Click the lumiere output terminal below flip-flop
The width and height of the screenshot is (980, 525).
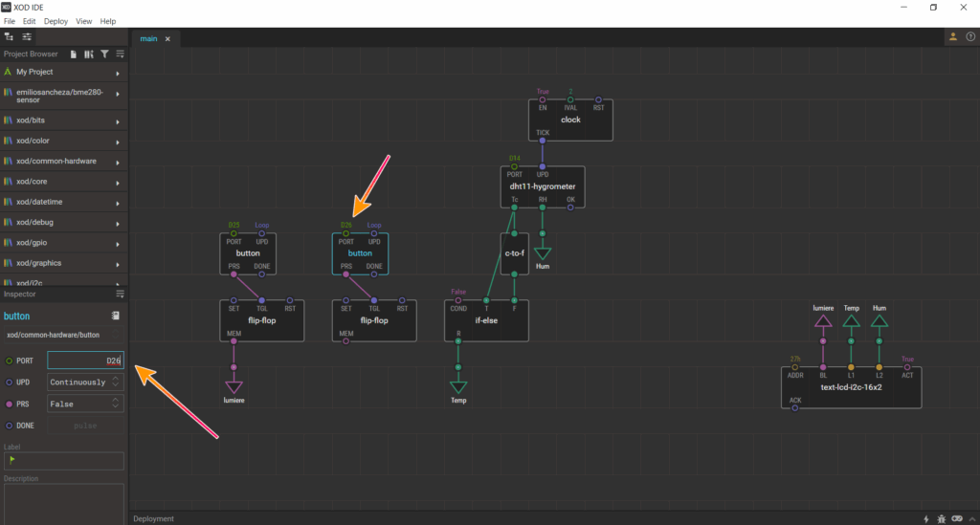point(234,387)
